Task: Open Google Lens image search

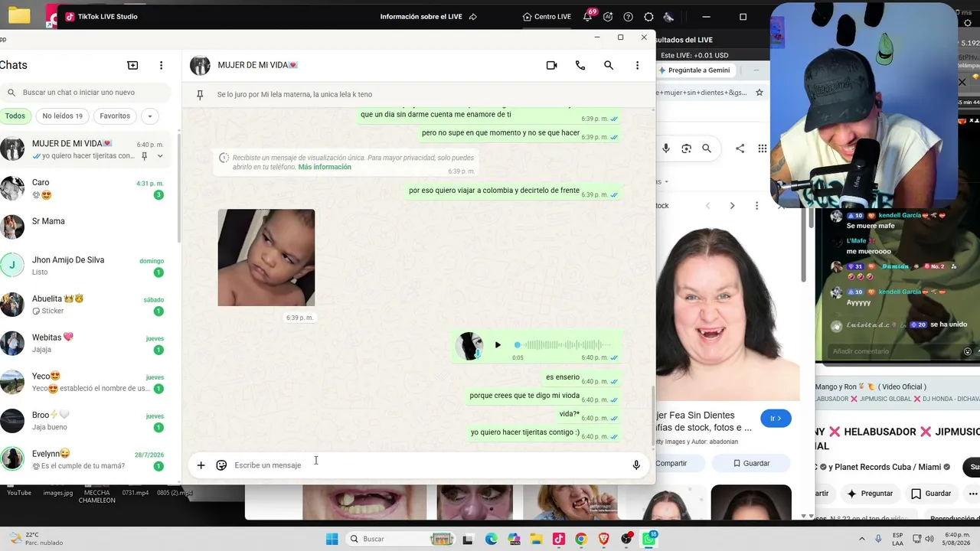Action: pyautogui.click(x=687, y=148)
